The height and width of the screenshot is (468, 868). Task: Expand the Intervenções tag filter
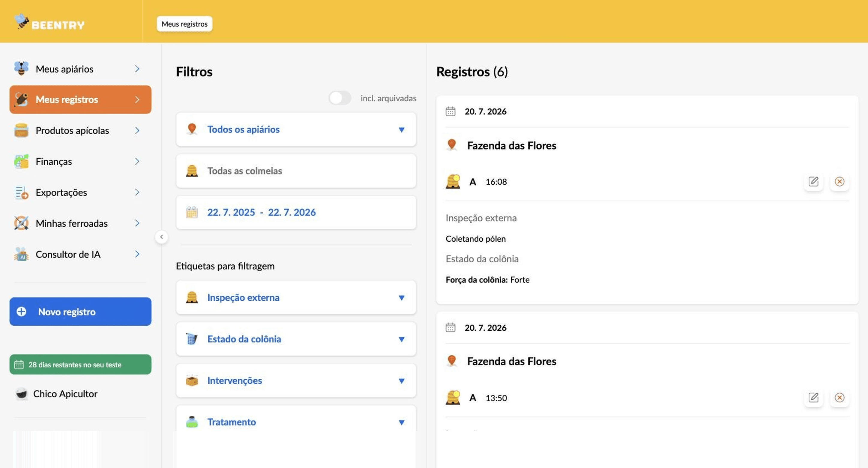click(296, 380)
